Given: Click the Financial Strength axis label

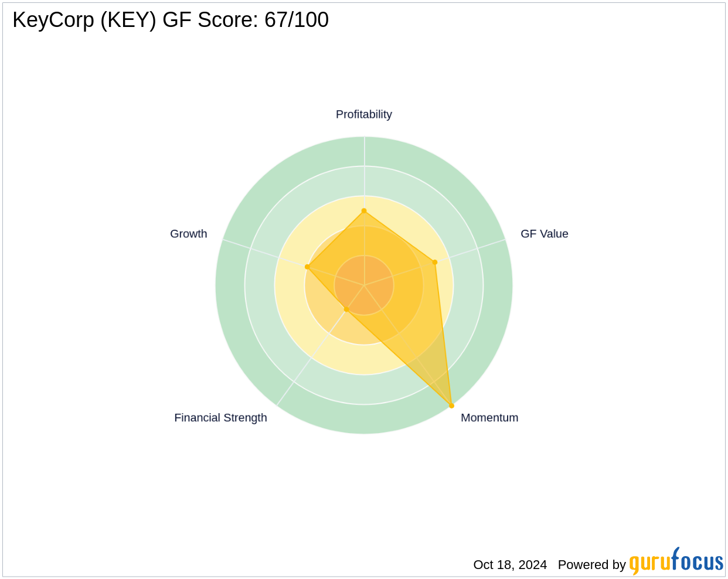Looking at the screenshot, I should (220, 418).
